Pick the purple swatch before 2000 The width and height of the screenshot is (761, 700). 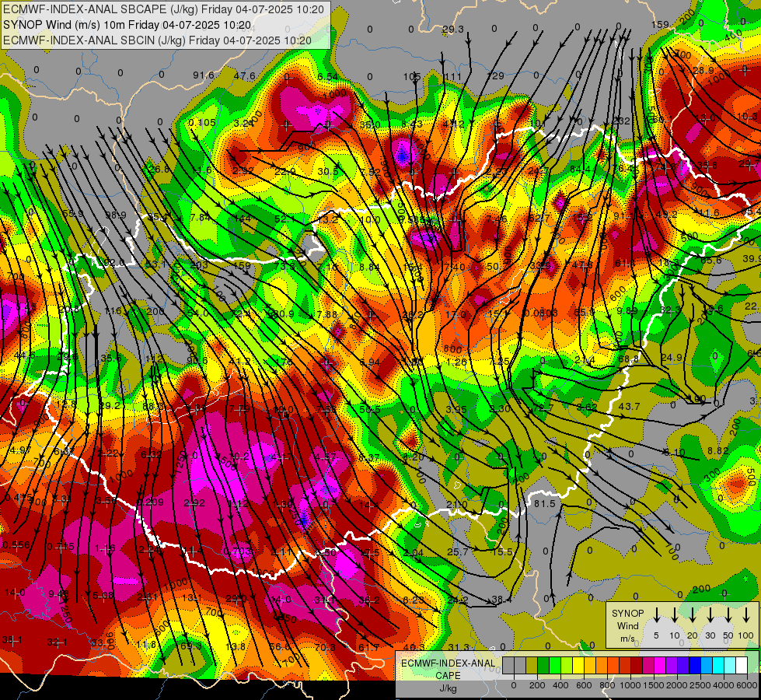pyautogui.click(x=671, y=666)
